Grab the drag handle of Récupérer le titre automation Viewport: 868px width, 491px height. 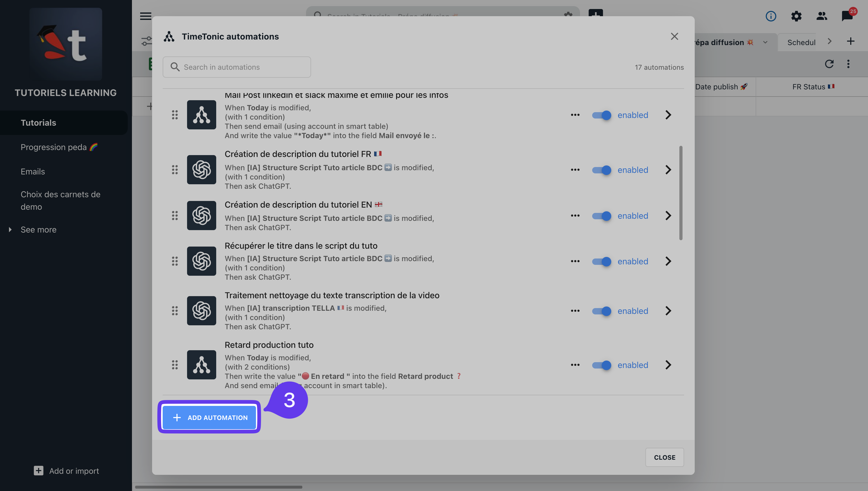pyautogui.click(x=175, y=261)
